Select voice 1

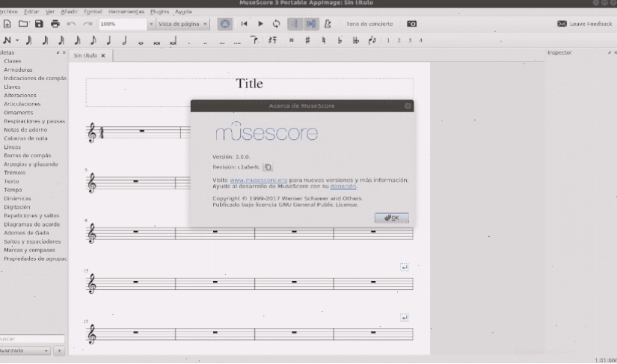pyautogui.click(x=388, y=40)
